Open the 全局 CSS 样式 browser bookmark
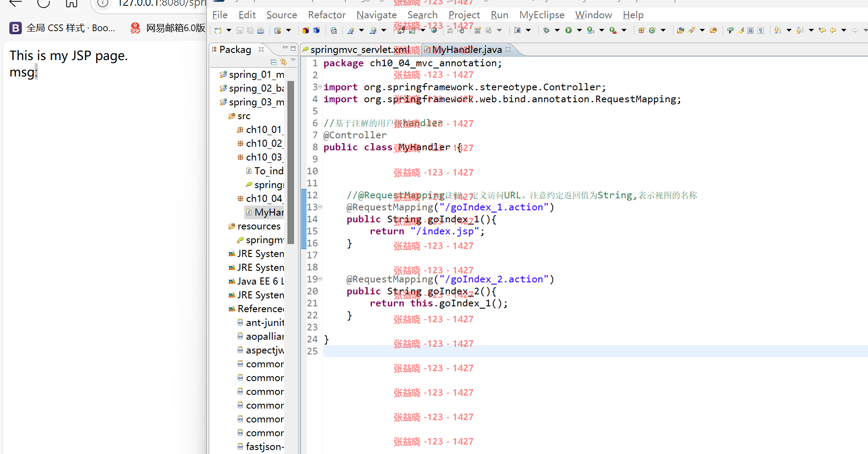868x454 pixels. [x=63, y=28]
